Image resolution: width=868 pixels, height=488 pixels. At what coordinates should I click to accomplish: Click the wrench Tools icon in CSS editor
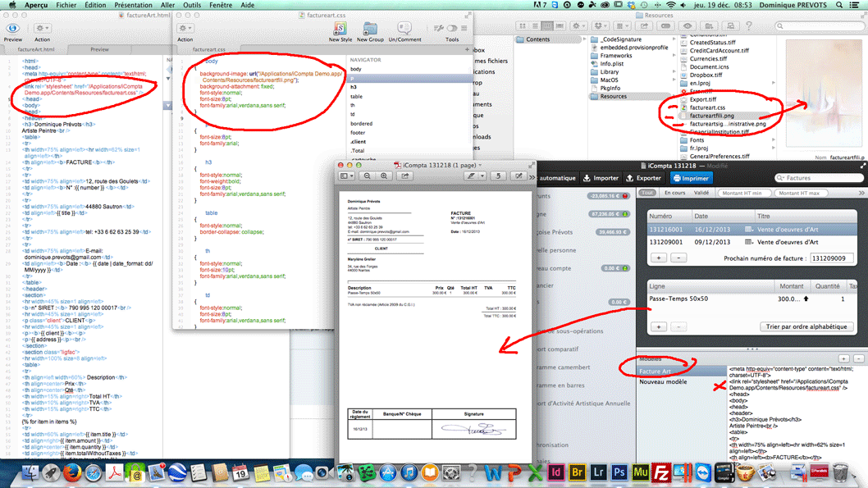coord(438,28)
